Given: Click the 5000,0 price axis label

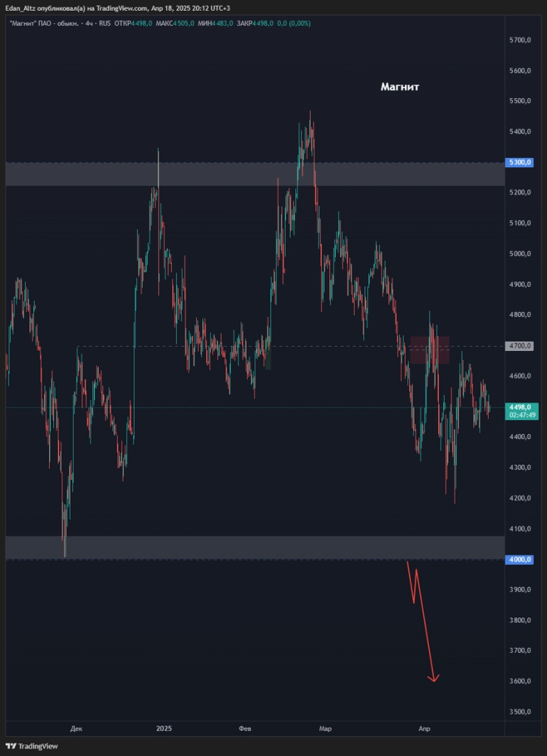Looking at the screenshot, I should (520, 254).
